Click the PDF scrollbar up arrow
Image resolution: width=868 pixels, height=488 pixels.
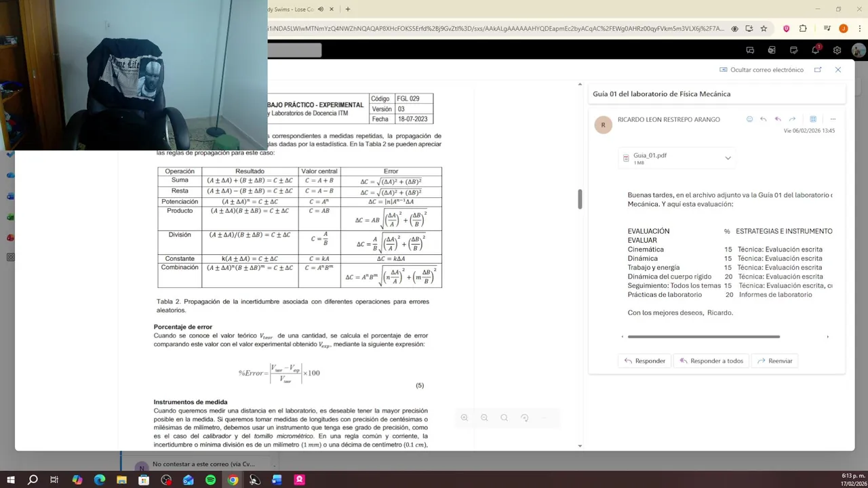click(x=580, y=84)
